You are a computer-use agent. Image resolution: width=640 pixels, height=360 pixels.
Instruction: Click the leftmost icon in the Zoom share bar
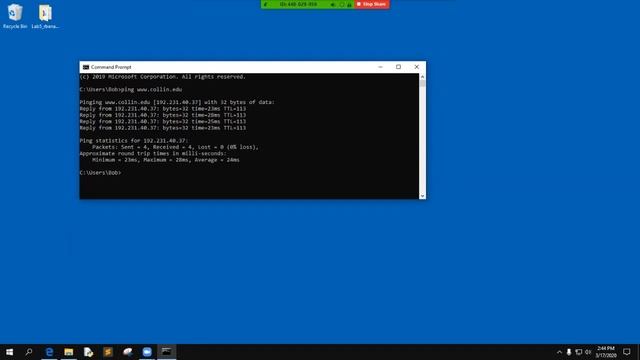click(266, 4)
